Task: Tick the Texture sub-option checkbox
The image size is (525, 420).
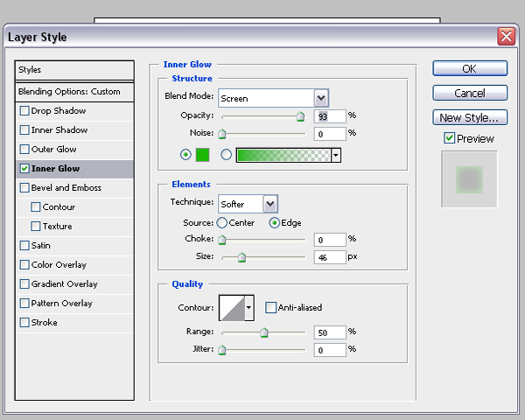Action: [x=36, y=226]
